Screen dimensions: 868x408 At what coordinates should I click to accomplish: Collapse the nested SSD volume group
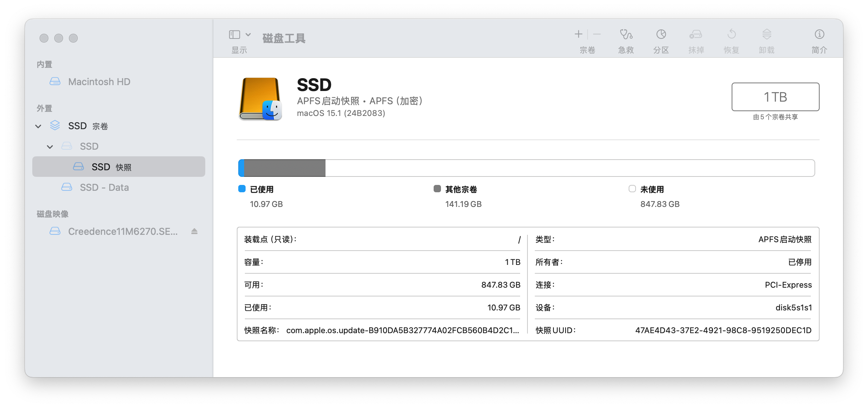[x=50, y=147]
